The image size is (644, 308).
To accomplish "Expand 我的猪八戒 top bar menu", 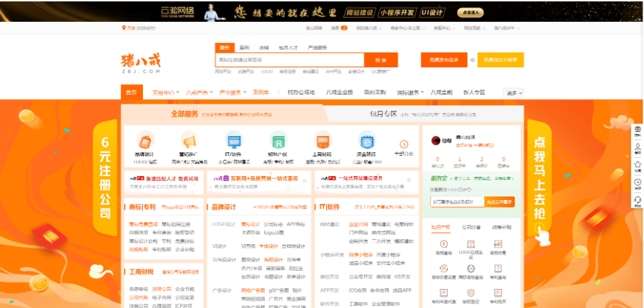I will click(x=368, y=28).
